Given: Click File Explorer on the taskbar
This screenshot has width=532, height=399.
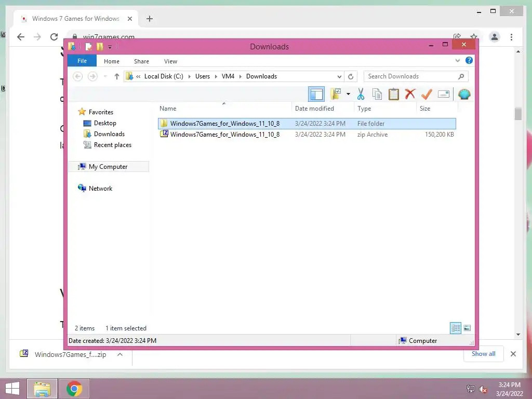Looking at the screenshot, I should click(42, 389).
